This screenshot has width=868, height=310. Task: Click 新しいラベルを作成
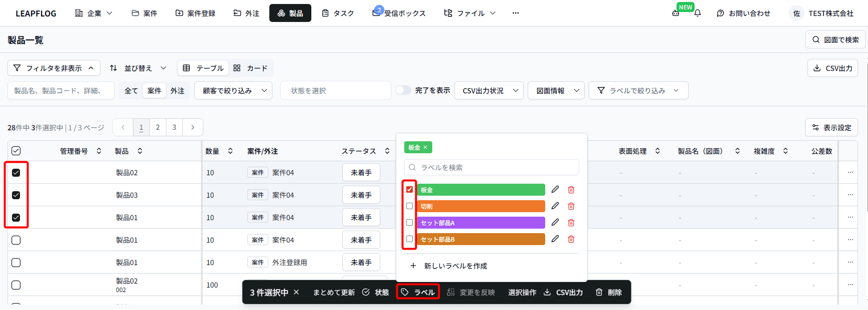click(449, 266)
